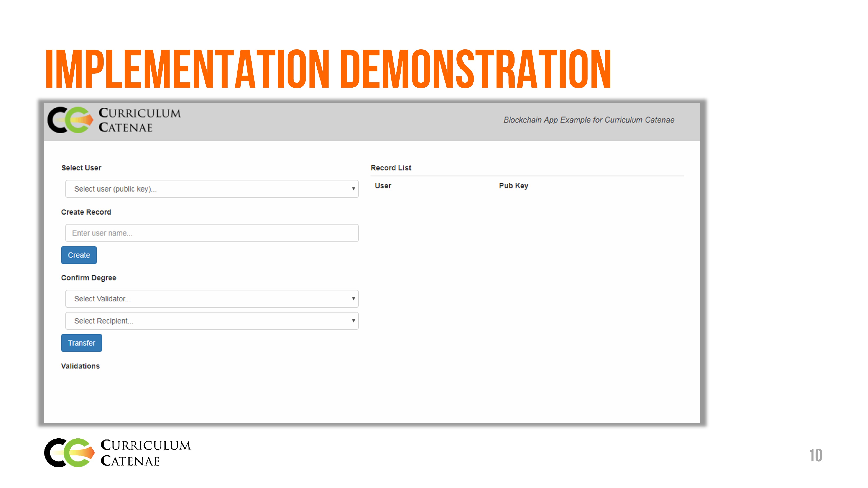Image resolution: width=868 pixels, height=488 pixels.
Task: Click the Select User section label
Action: click(81, 168)
